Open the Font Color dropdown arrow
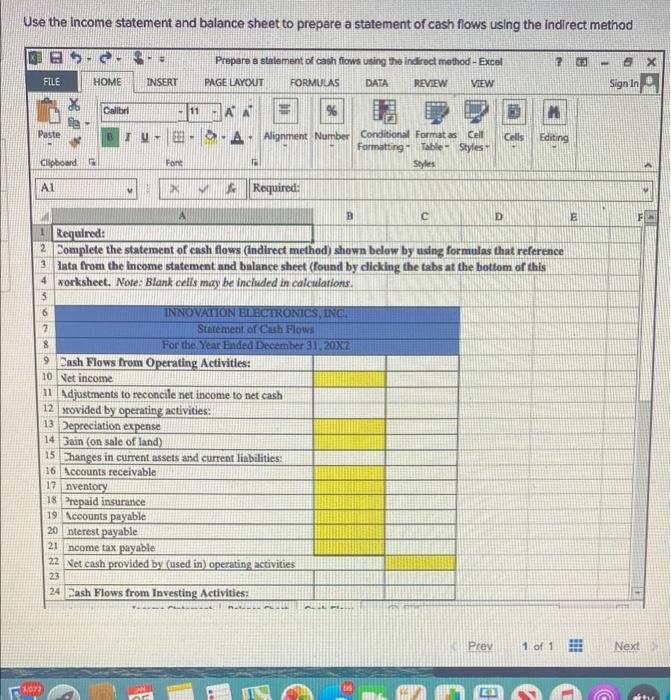671x700 pixels. click(250, 138)
